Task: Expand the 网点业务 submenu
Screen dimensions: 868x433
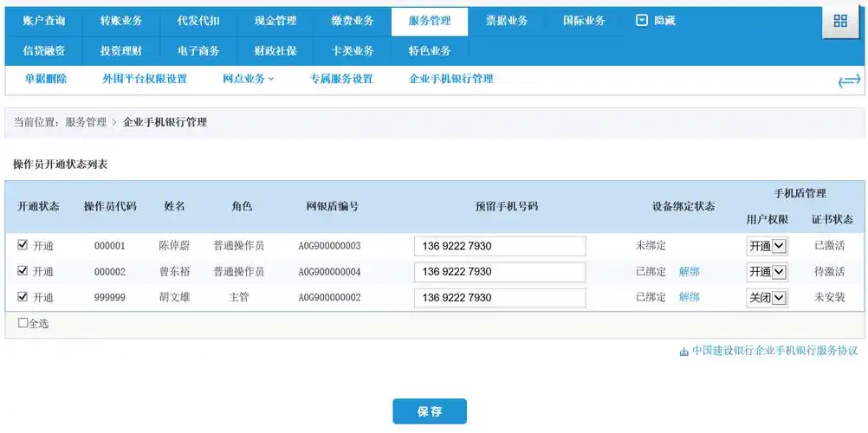Action: [248, 79]
